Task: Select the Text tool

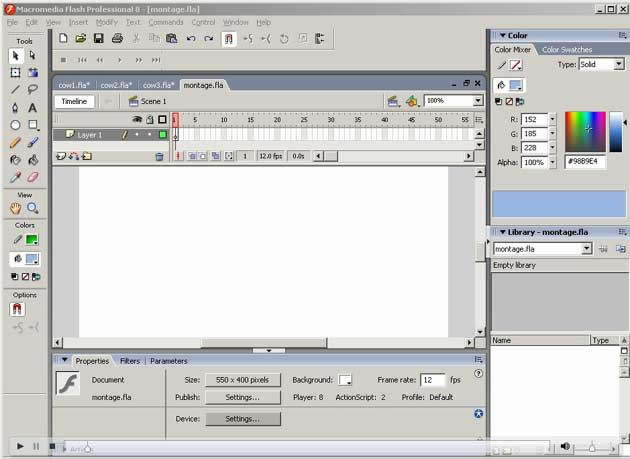Action: coord(33,107)
